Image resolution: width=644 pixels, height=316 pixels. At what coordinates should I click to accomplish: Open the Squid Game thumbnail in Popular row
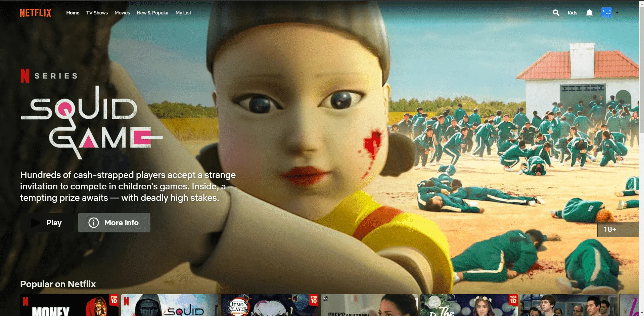170,305
